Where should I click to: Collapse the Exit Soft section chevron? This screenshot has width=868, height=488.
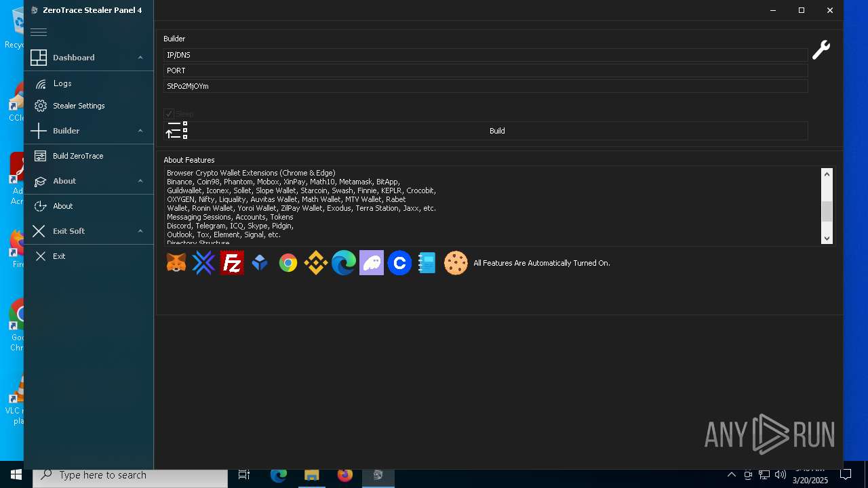140,231
